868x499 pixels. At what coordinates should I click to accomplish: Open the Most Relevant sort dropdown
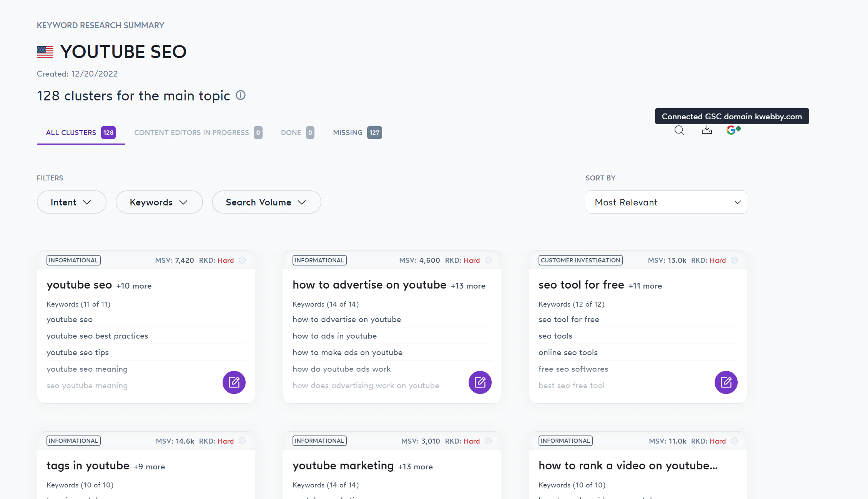coord(666,202)
